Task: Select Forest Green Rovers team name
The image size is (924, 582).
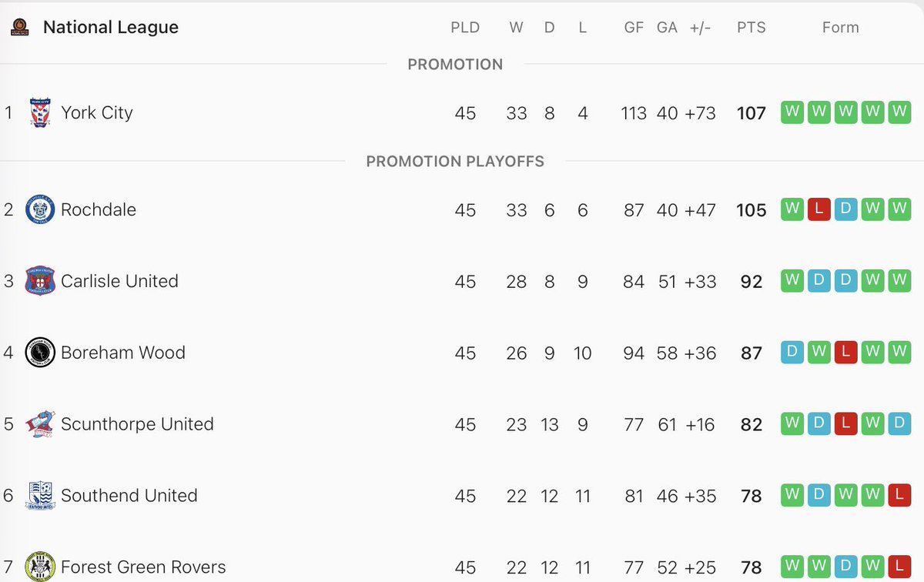Action: pos(143,567)
